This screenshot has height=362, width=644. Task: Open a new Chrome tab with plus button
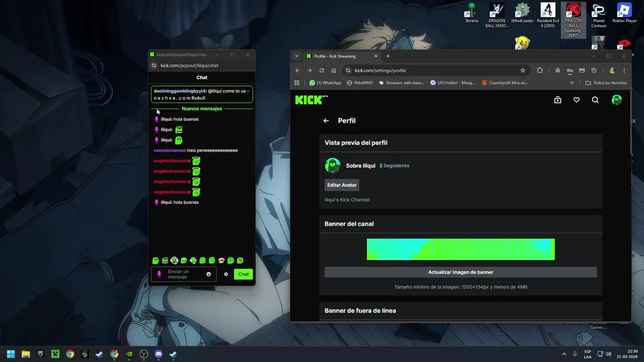(x=388, y=56)
